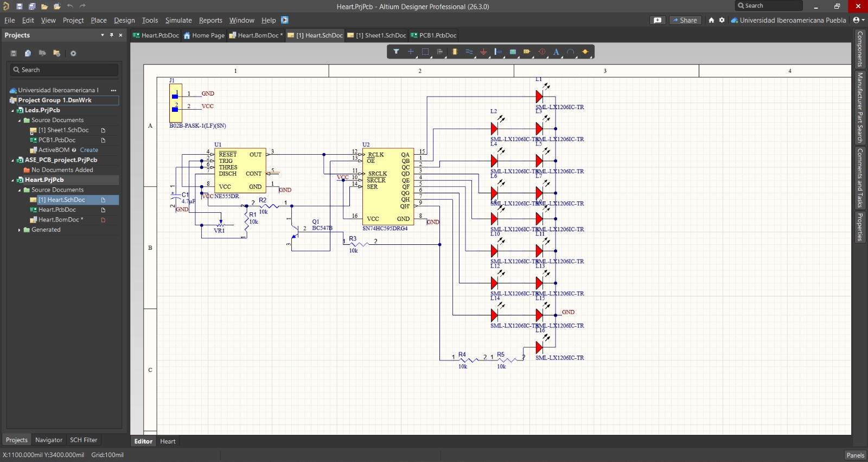This screenshot has width=868, height=462.
Task: Pick the Place Net Label tool
Action: 498,52
